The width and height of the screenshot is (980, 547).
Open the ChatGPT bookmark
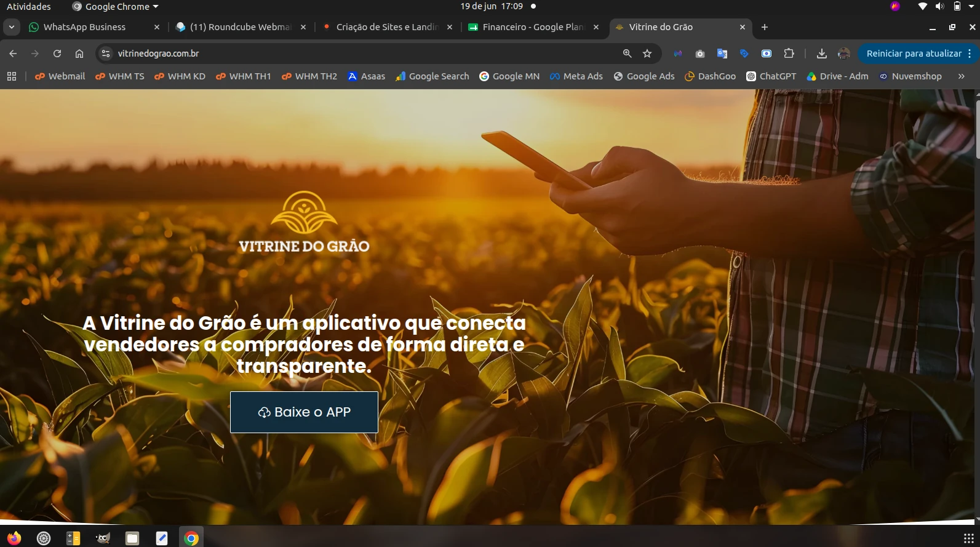coord(771,76)
